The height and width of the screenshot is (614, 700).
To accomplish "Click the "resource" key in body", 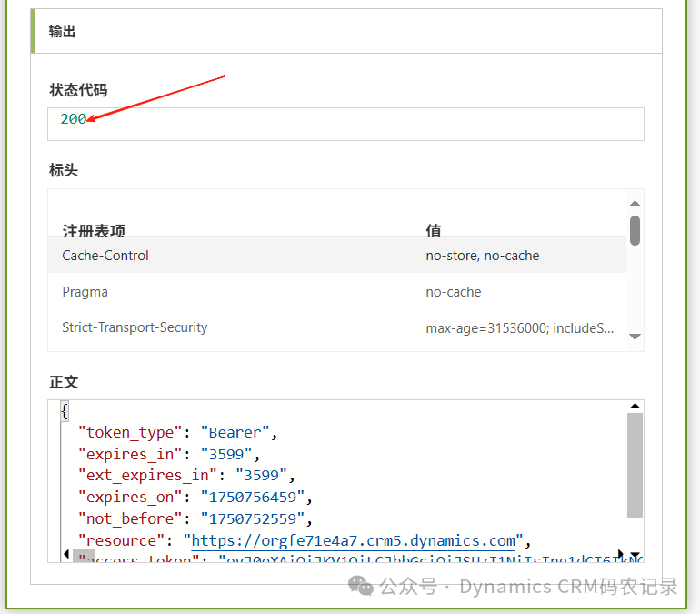I will tap(121, 540).
